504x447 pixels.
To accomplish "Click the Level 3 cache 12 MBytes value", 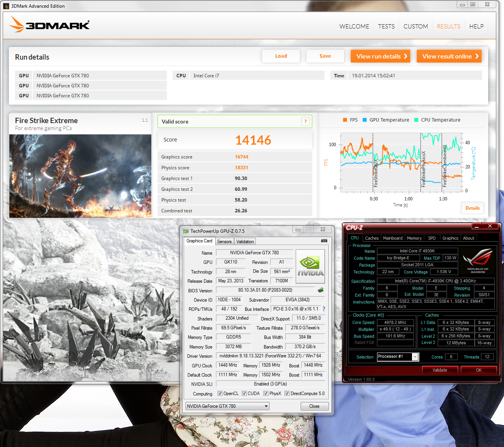I will click(456, 343).
